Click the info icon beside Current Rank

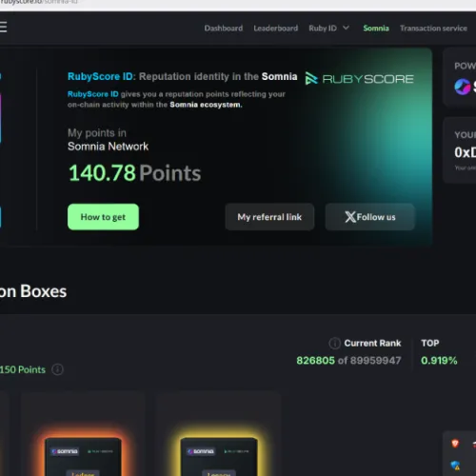click(x=334, y=343)
